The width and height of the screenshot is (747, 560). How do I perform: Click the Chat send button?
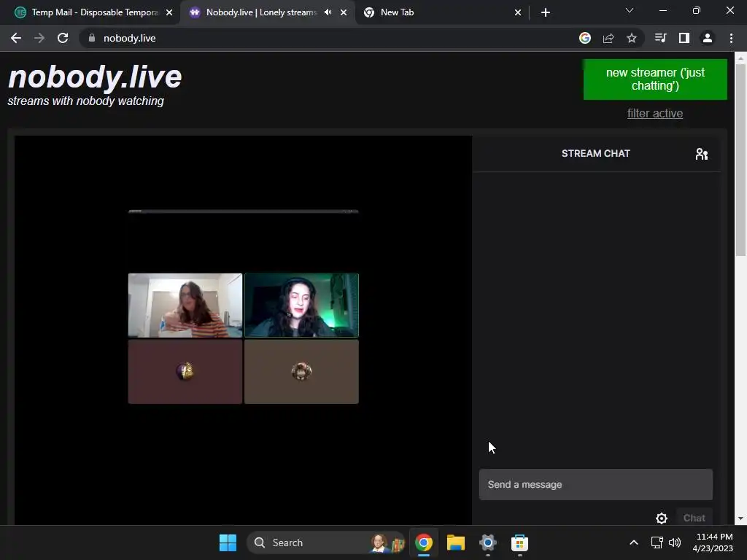click(694, 518)
